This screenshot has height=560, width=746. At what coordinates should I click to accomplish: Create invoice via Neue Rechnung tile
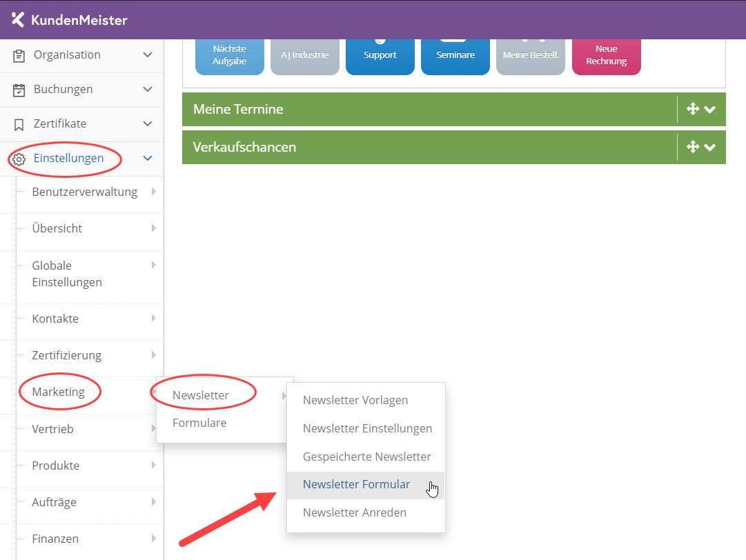[606, 57]
